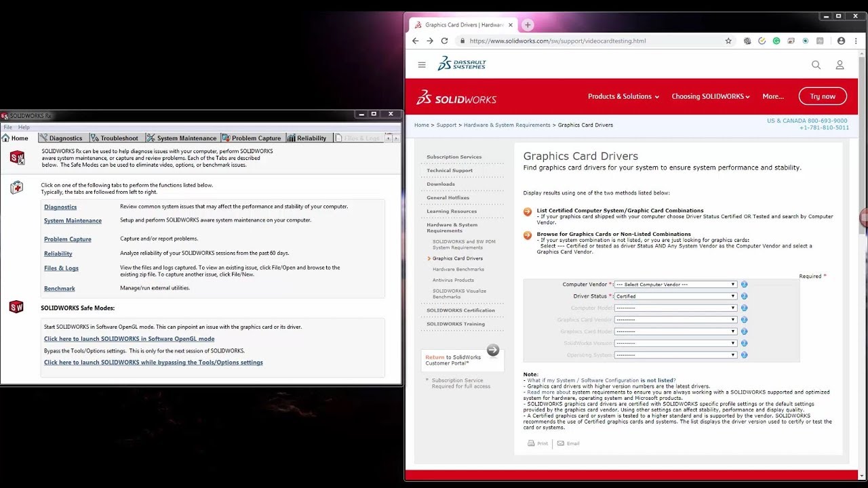Open Subscription Services sidebar item

pos(454,157)
